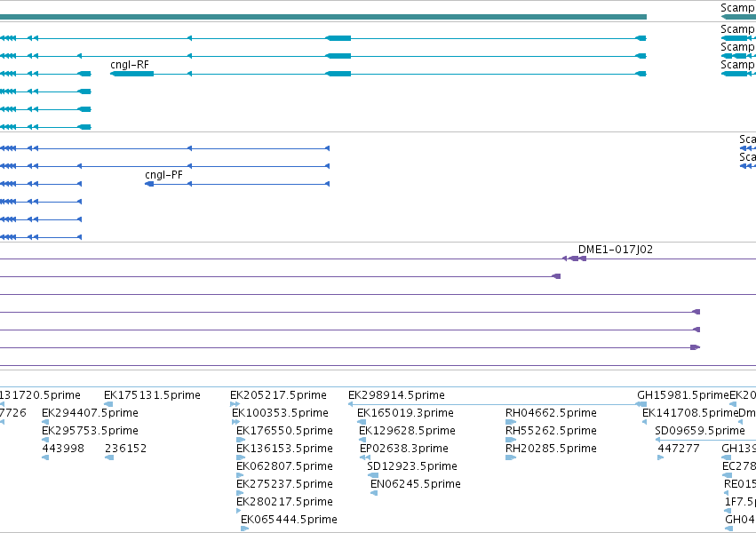
Task: Click the 236152 feature label
Action: (126, 449)
